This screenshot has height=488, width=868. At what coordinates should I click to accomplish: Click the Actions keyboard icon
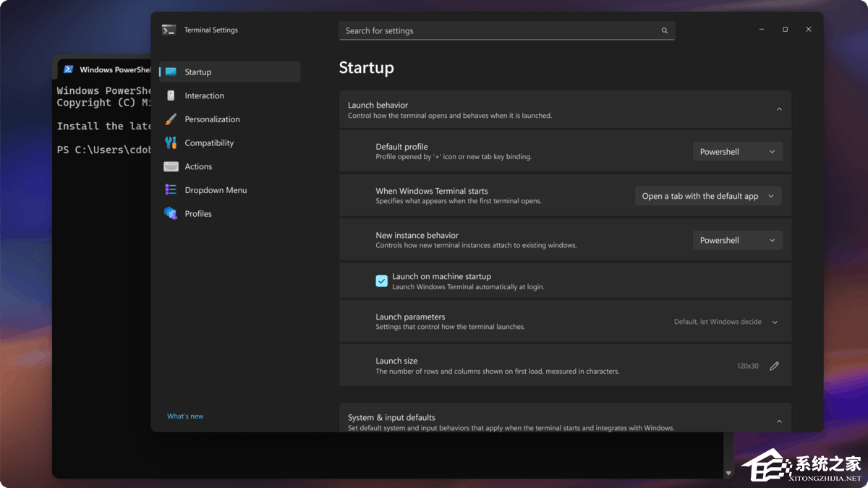pyautogui.click(x=171, y=166)
